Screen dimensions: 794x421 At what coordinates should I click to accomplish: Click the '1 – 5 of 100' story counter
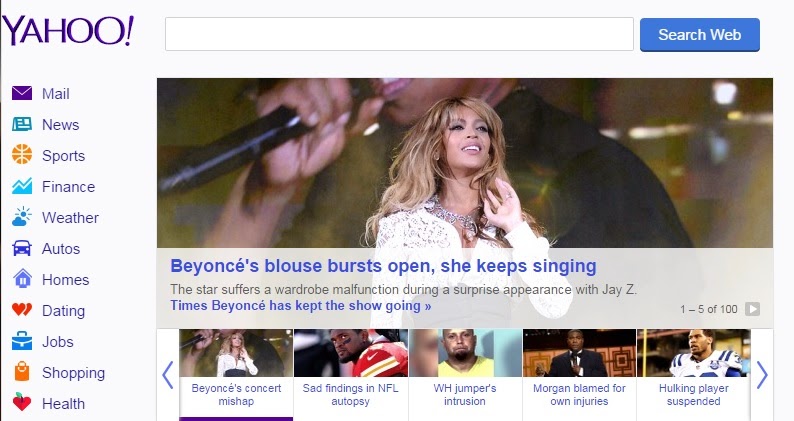[709, 309]
